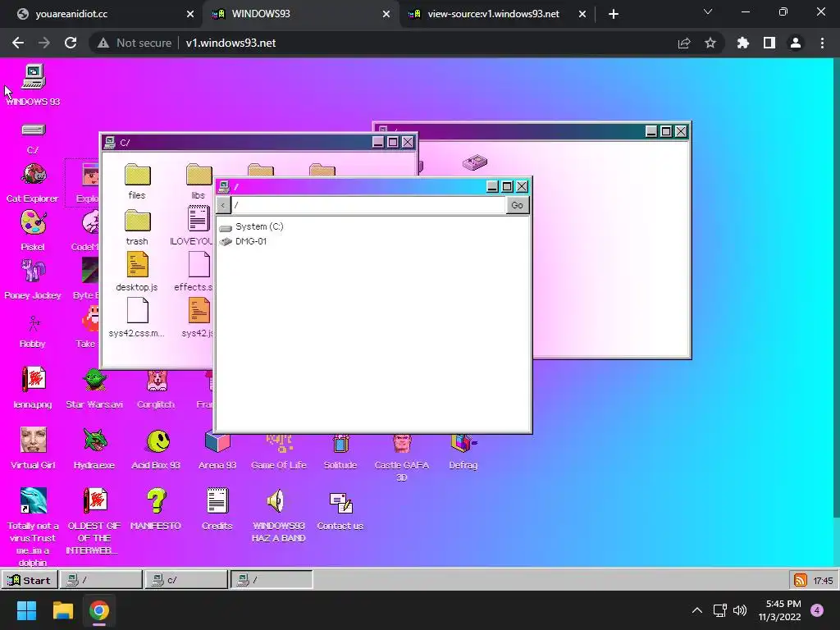840x630 pixels.
Task: Select System (C:) drive in file list
Action: (x=251, y=226)
